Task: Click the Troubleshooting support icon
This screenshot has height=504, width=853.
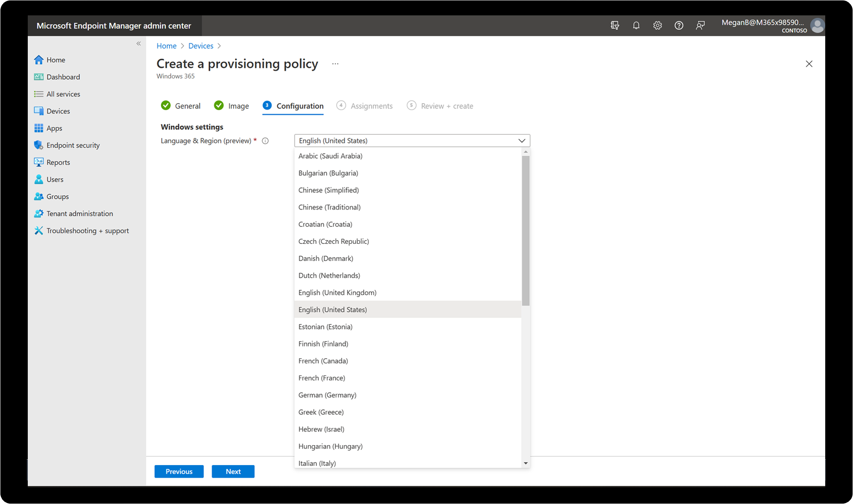Action: click(x=39, y=230)
